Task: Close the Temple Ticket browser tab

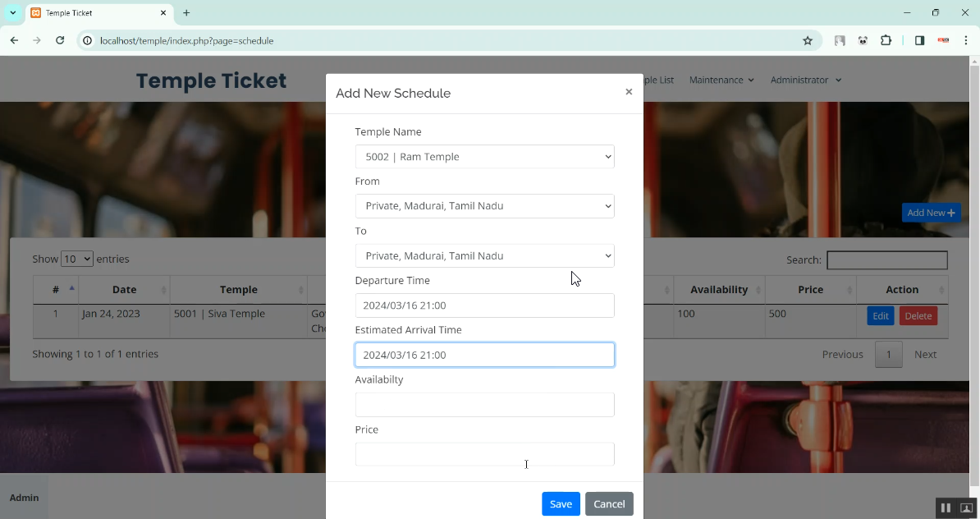Action: [x=163, y=13]
